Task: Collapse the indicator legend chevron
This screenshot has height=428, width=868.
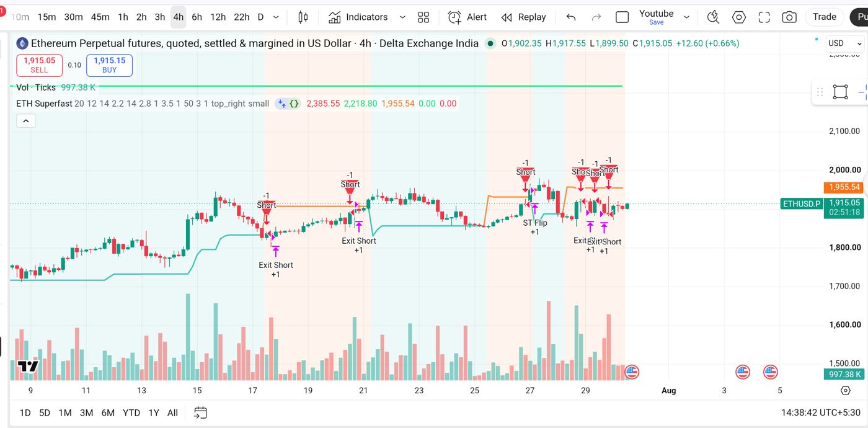Action: (25, 121)
